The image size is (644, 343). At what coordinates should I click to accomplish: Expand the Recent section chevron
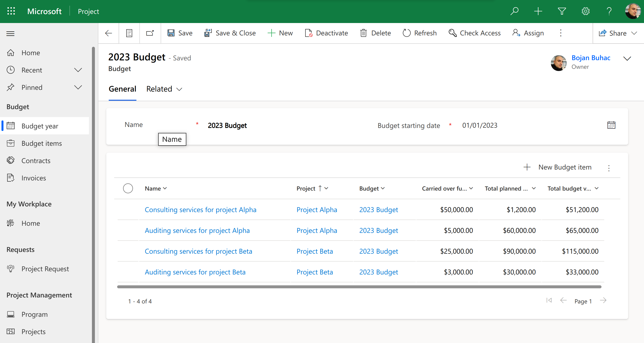pos(78,70)
